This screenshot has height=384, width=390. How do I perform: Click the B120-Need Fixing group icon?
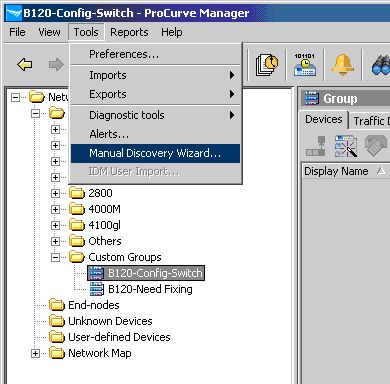pyautogui.click(x=97, y=289)
